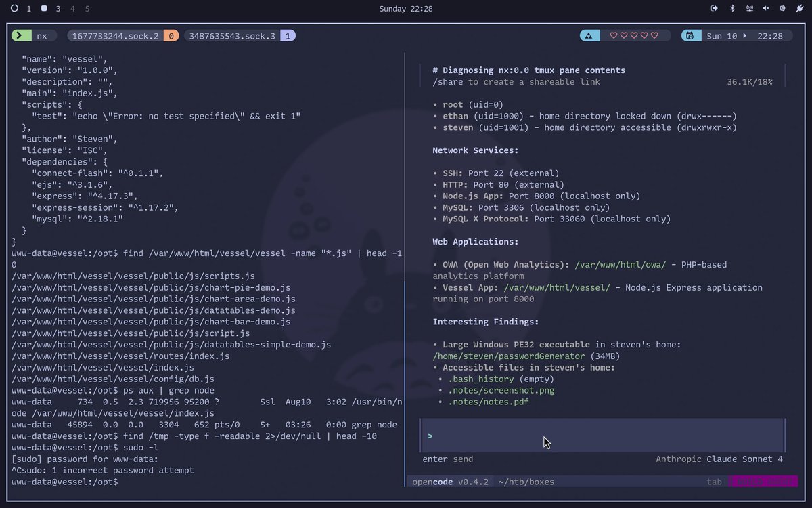Click the /var/www/html/owa/ path

621,265
